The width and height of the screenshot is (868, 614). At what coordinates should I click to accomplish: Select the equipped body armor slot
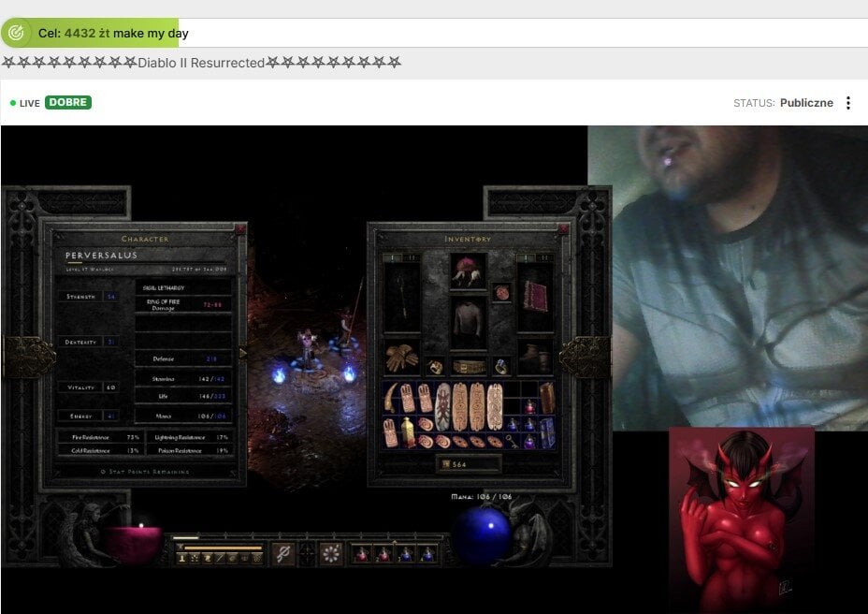pyautogui.click(x=467, y=323)
